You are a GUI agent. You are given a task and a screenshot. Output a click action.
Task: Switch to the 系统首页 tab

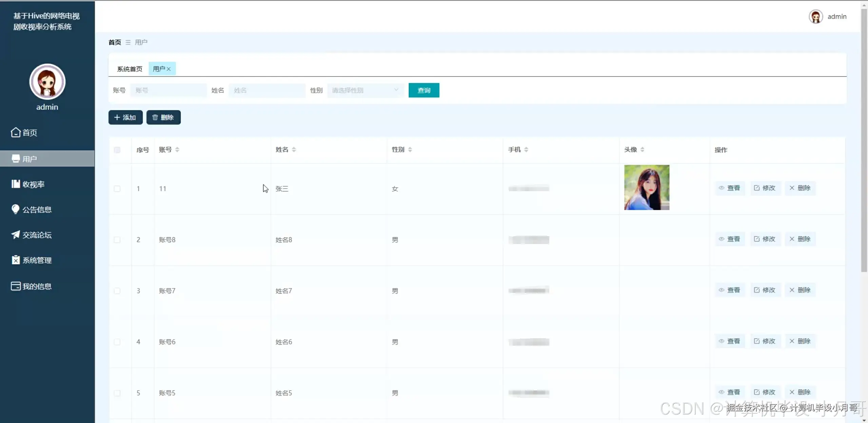click(x=130, y=69)
